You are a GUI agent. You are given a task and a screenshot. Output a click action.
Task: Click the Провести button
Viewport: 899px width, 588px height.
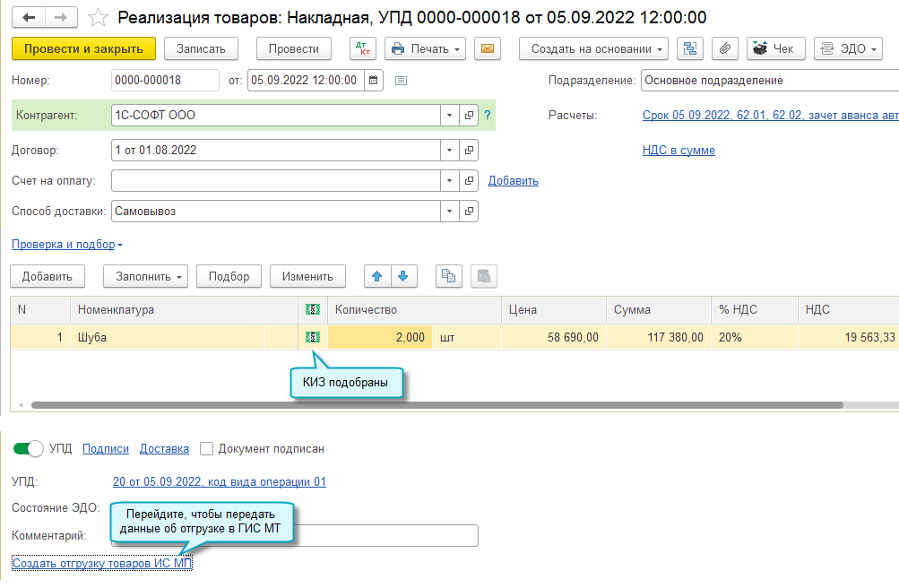tap(294, 48)
